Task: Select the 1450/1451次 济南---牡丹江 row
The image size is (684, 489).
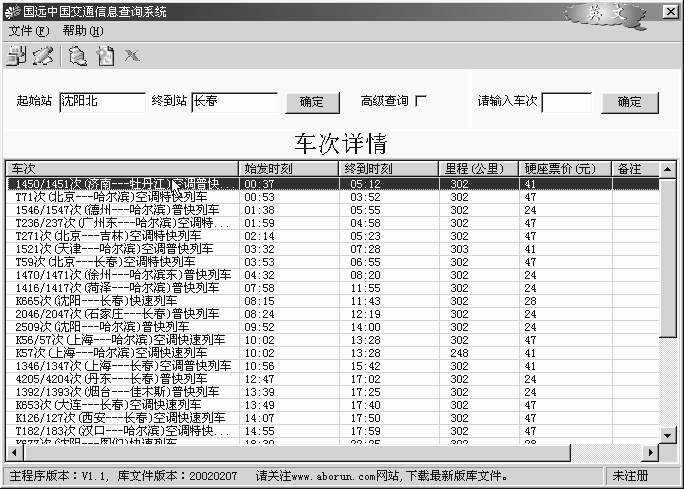Action: 332,184
